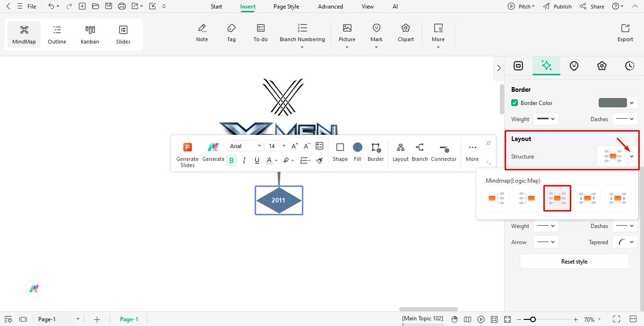644x326 pixels.
Task: Open the Mark menu
Action: click(x=377, y=35)
